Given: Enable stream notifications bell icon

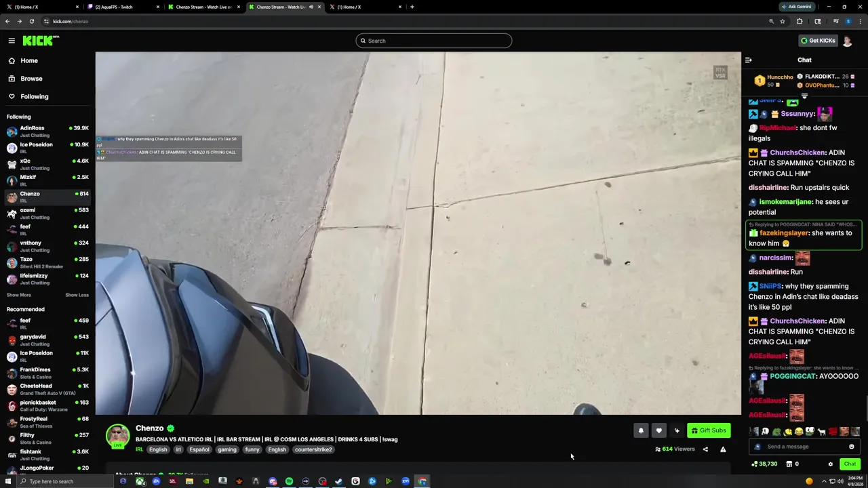Looking at the screenshot, I should click(x=641, y=430).
